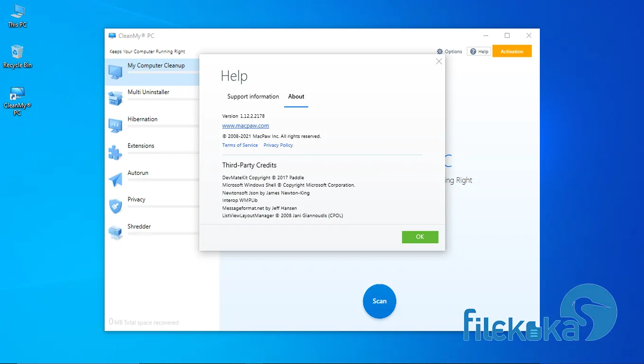Click the Hibernation monitor icon
The image size is (644, 364).
click(x=116, y=125)
